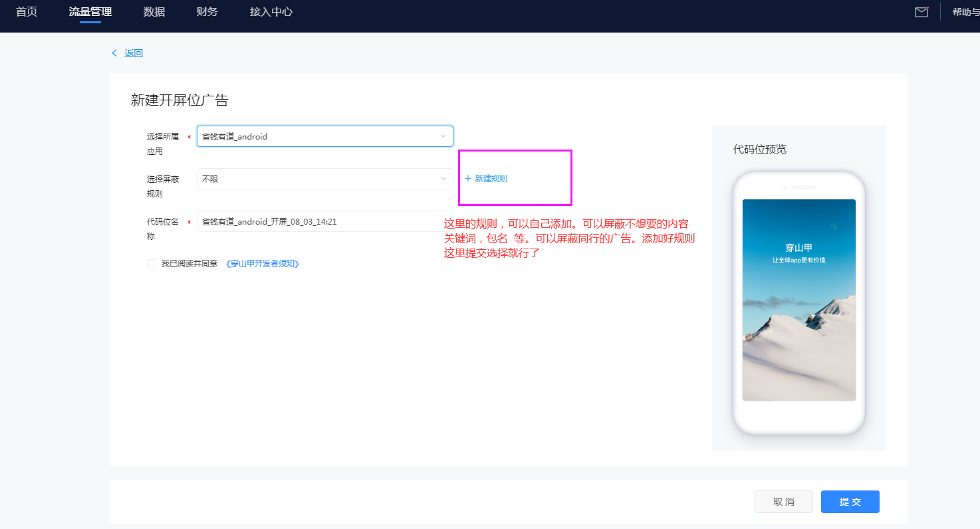The image size is (980, 529).
Task: Switch to the 数据 tab
Action: click(x=154, y=12)
